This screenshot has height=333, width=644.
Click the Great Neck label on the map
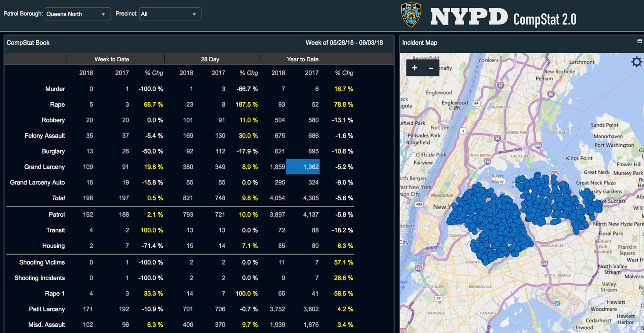596,172
